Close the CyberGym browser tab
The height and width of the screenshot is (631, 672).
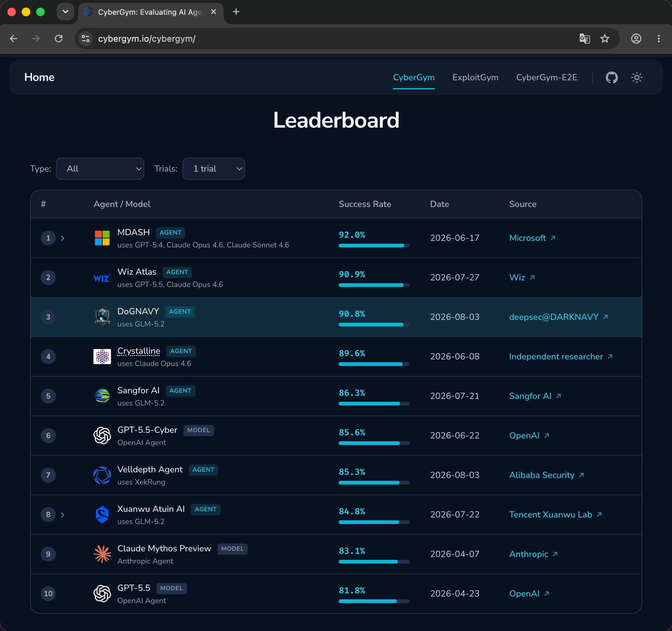tap(213, 12)
